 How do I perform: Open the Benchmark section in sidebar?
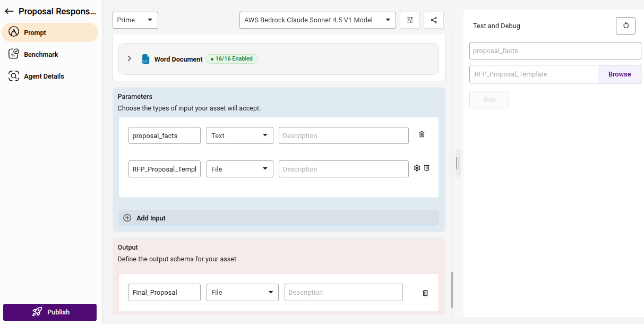coord(50,54)
